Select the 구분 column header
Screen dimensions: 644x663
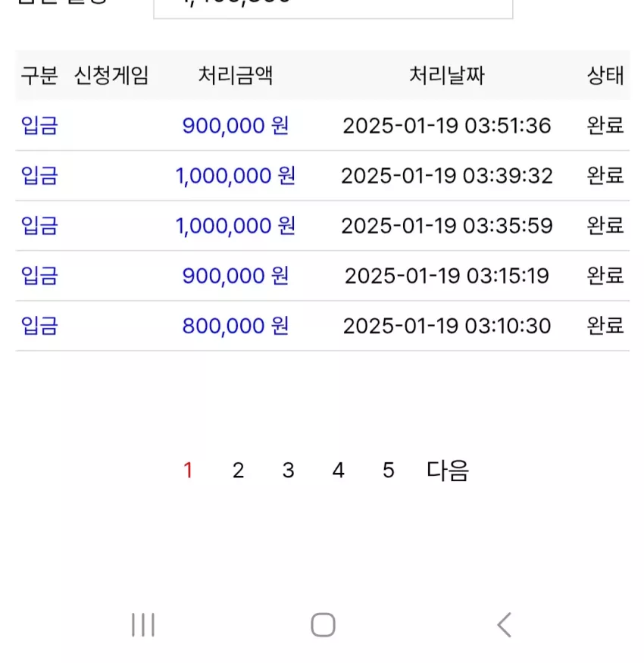pyautogui.click(x=39, y=75)
